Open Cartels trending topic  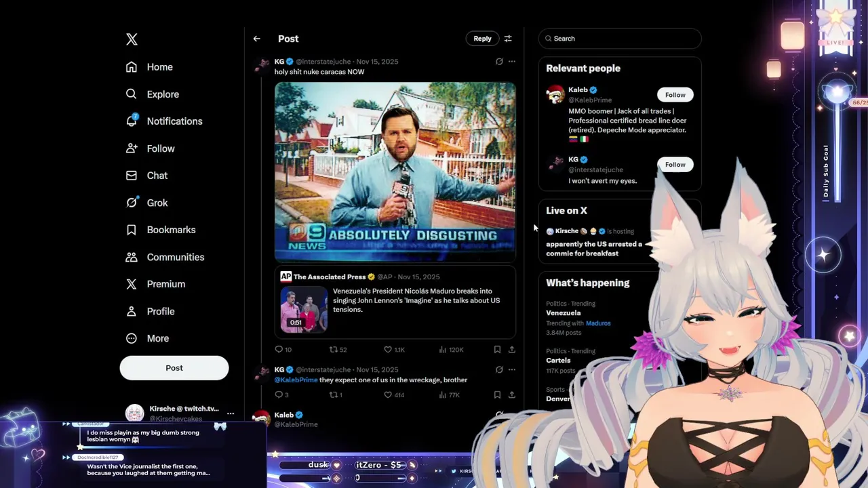click(x=558, y=361)
